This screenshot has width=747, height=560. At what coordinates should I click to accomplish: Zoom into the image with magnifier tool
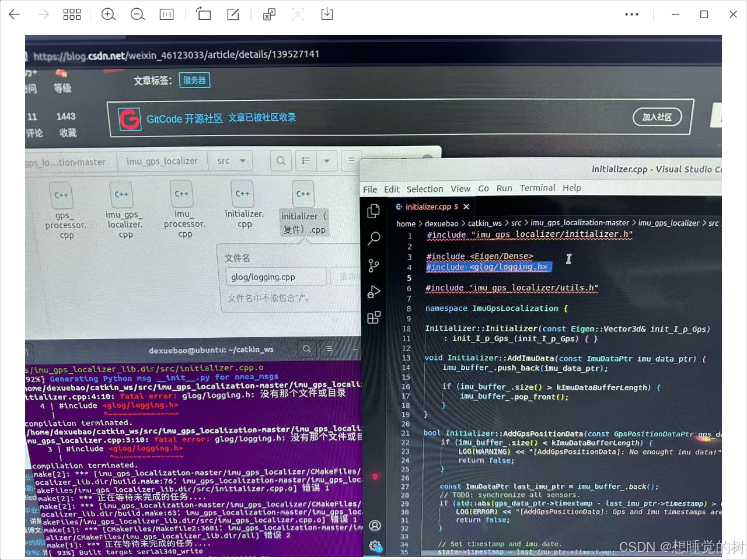pos(109,14)
